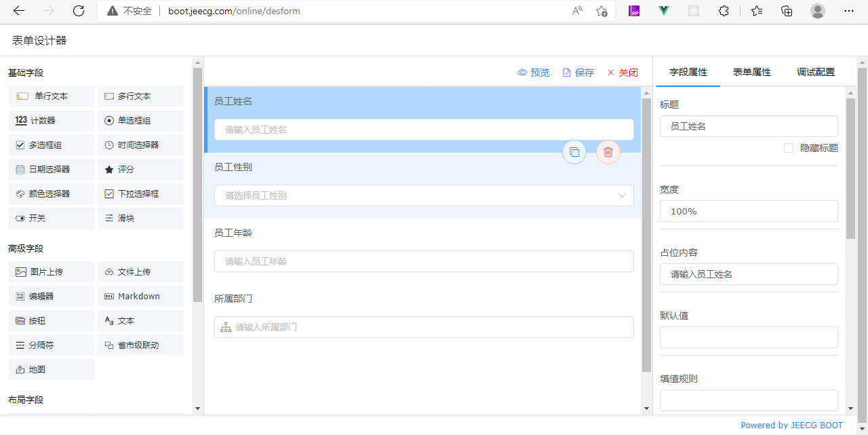
Task: Click the 预览 preview button
Action: coord(534,73)
